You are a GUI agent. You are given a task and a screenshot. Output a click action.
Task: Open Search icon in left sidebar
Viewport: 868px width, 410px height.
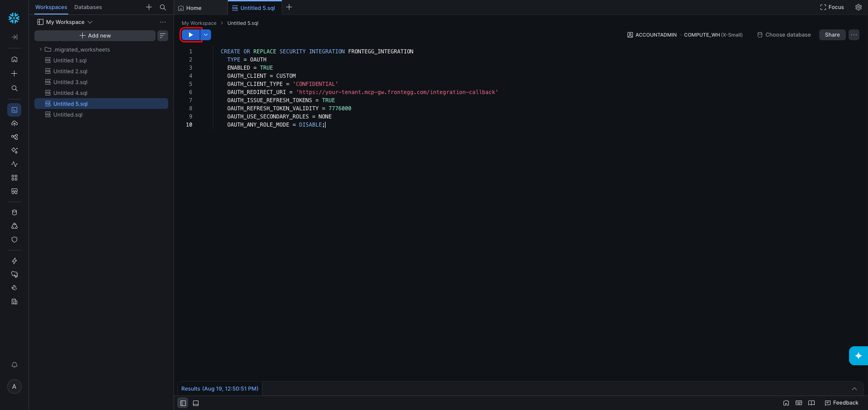(14, 89)
